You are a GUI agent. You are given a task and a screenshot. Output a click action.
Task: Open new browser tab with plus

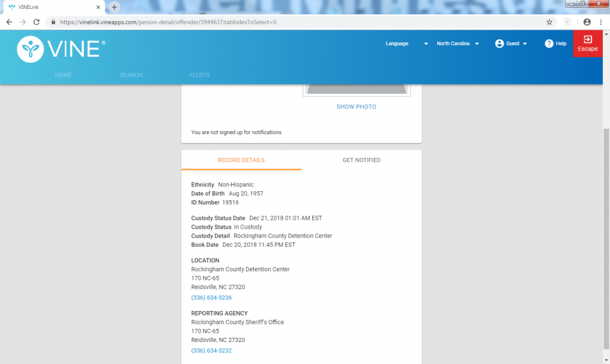[x=114, y=7]
